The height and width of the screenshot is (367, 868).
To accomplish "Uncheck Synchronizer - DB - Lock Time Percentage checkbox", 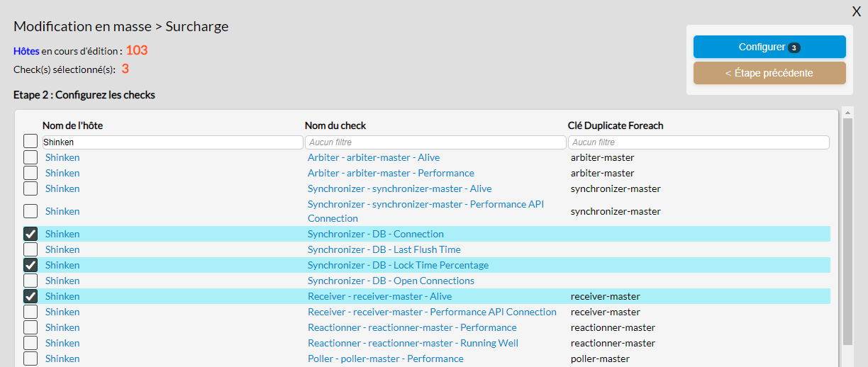I will pos(30,265).
